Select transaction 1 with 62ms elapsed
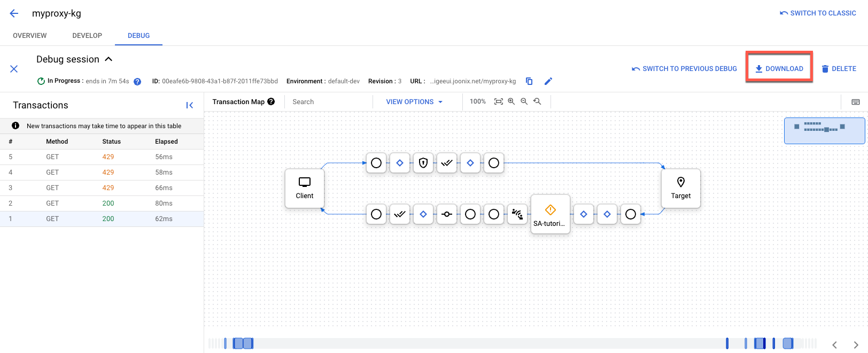868x353 pixels. (x=102, y=219)
